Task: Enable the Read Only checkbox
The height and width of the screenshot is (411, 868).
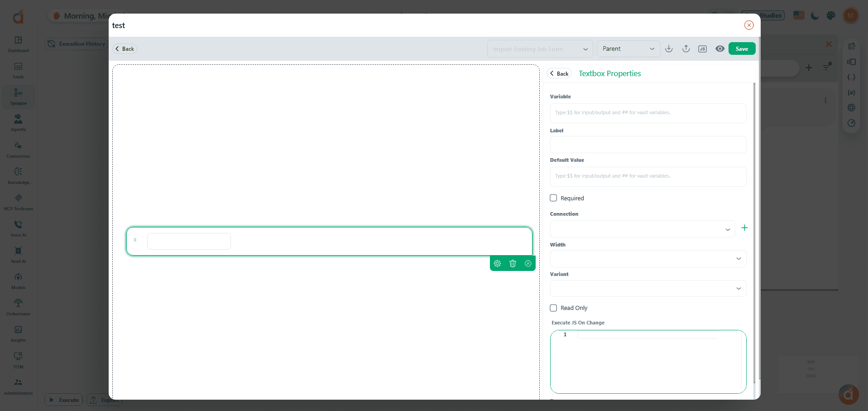Action: (553, 308)
